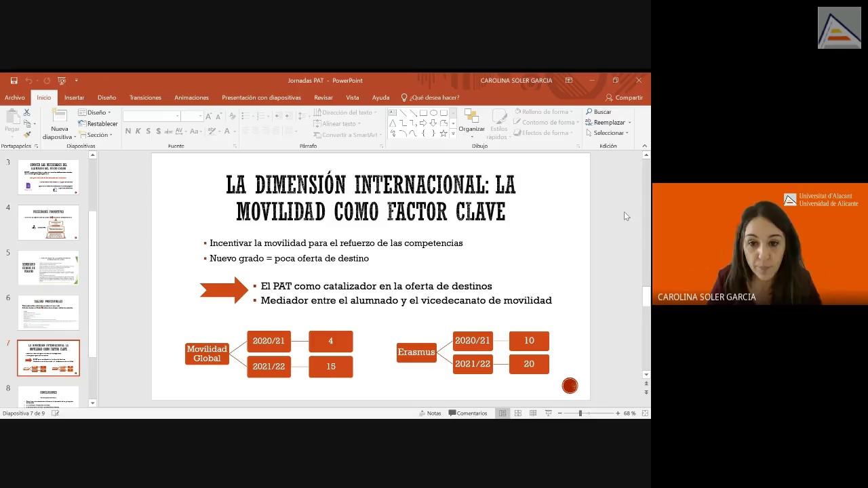The image size is (868, 488).
Task: Open the Archivo menu
Action: pos(14,98)
